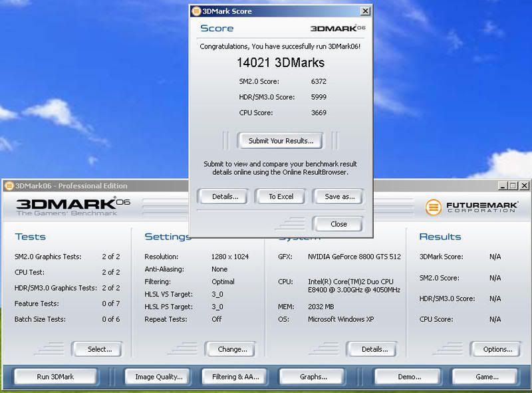Click the 3DMark Score dialog title icon
Screen dimensions: 532x393
pyautogui.click(x=196, y=11)
